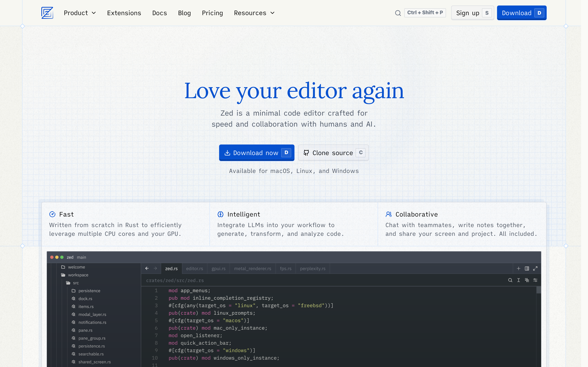The width and height of the screenshot is (588, 367).
Task: Click the Clone source button
Action: click(333, 153)
